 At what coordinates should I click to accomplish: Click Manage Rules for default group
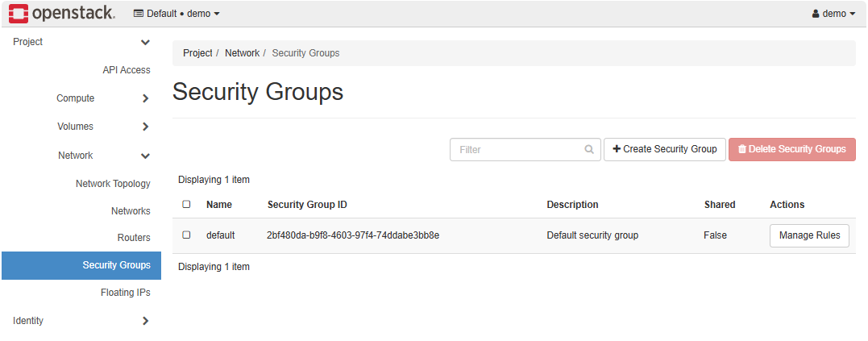point(808,235)
